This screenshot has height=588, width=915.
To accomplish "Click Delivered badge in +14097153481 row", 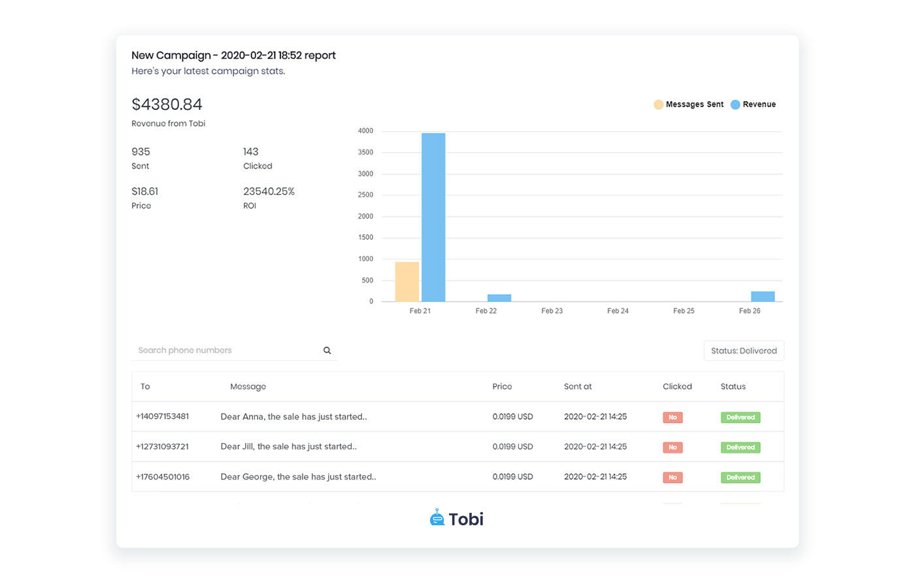I will pyautogui.click(x=740, y=417).
